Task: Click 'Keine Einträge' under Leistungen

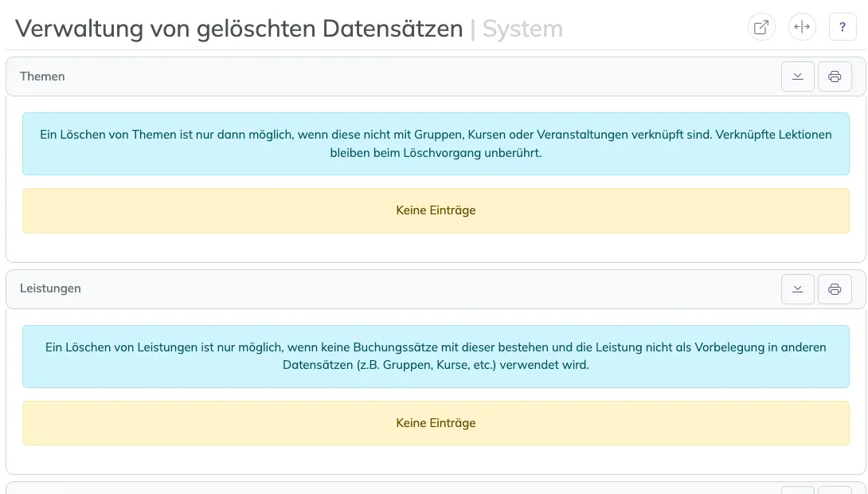Action: click(x=436, y=423)
